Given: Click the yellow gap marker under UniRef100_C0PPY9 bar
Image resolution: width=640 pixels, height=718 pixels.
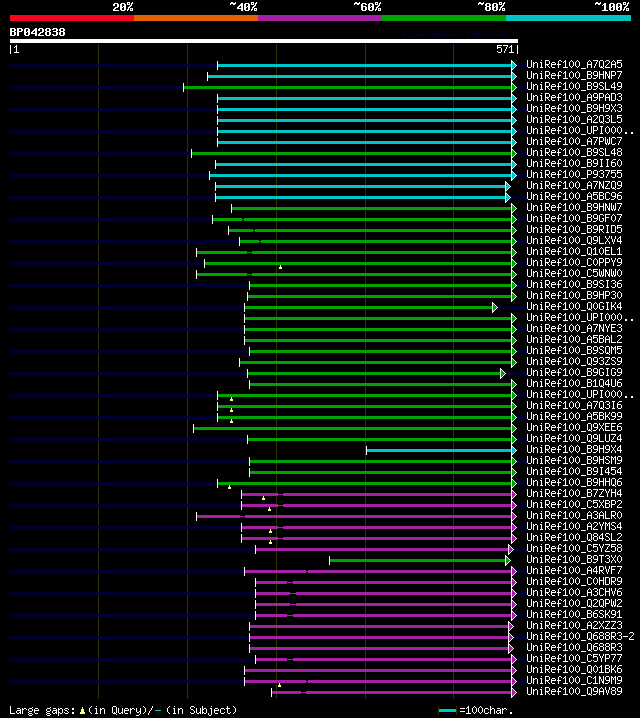Looking at the screenshot, I should (x=280, y=267).
